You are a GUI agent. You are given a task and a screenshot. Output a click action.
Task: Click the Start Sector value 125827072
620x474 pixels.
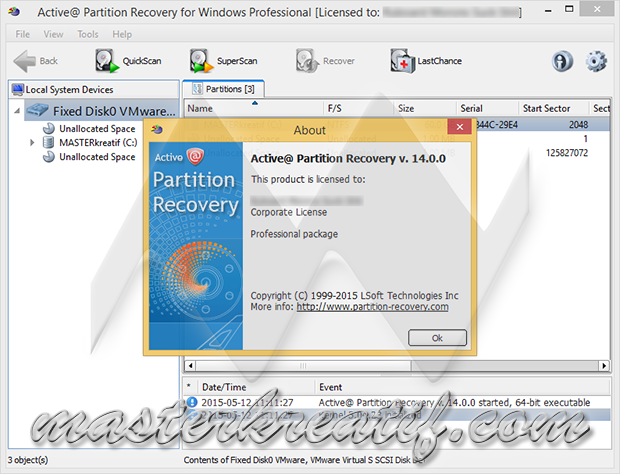point(567,153)
